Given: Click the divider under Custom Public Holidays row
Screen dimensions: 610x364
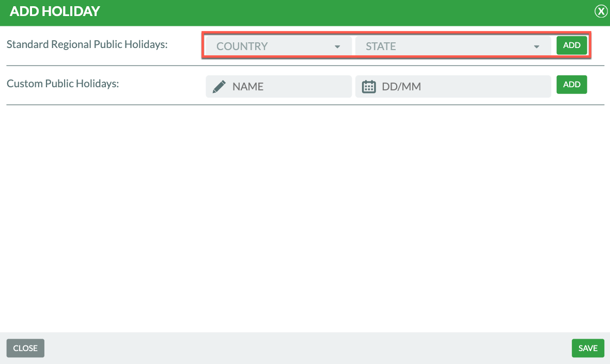Looking at the screenshot, I should coord(305,105).
